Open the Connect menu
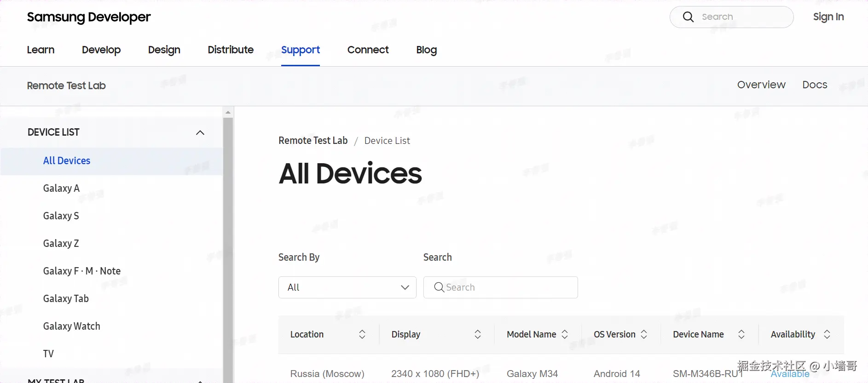 pos(368,50)
